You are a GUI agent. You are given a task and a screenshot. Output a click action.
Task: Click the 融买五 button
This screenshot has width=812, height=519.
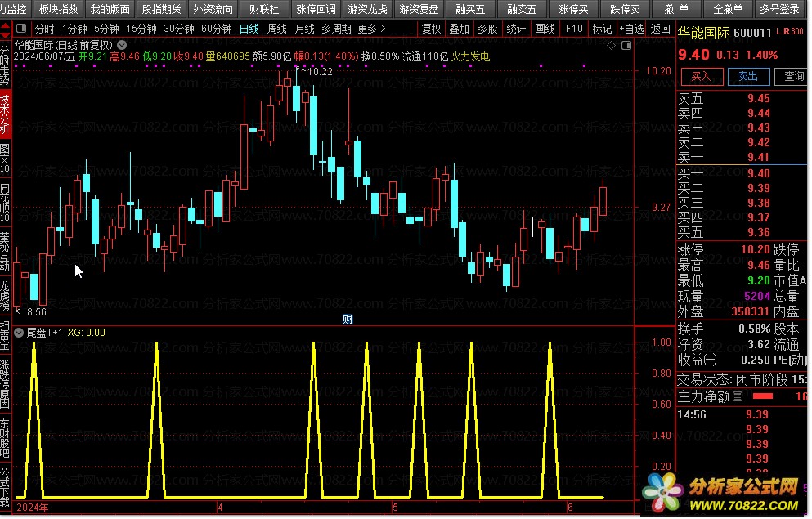pos(470,9)
